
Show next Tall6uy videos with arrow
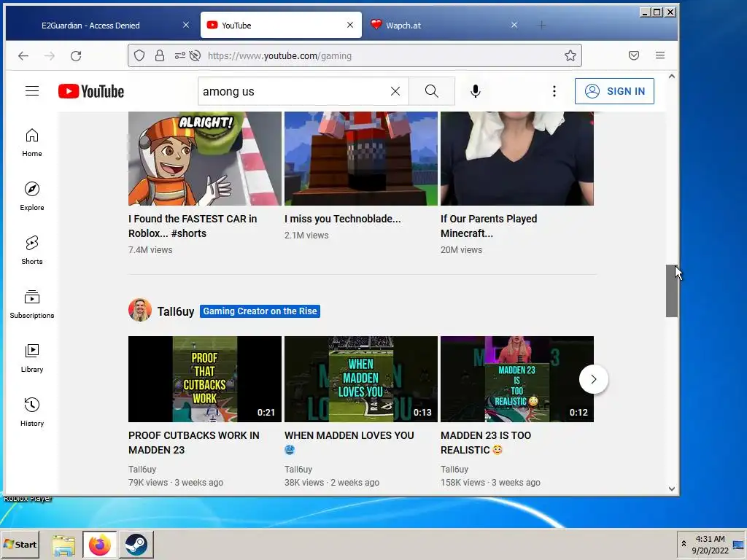[x=594, y=379]
